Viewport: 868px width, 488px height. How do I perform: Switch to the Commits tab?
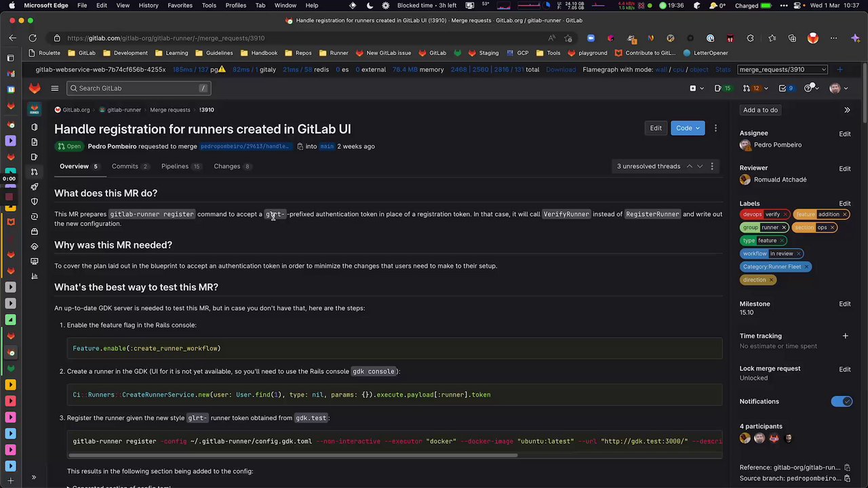click(x=129, y=166)
